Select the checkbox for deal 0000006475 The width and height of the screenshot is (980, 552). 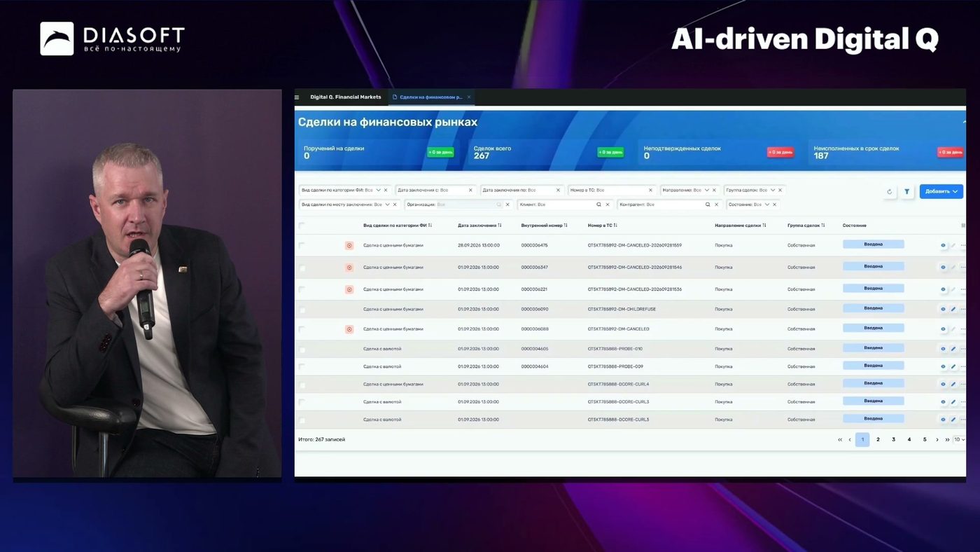302,246
